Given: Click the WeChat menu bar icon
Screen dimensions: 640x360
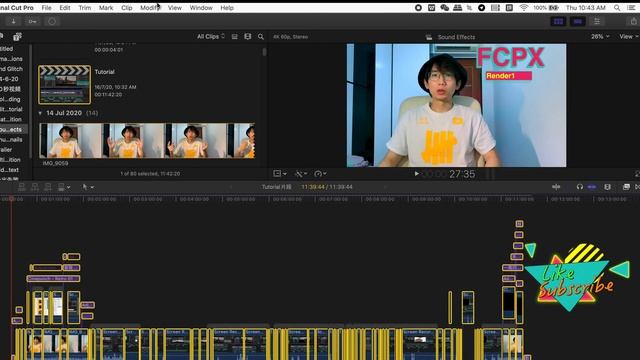Looking at the screenshot, I should (x=444, y=8).
